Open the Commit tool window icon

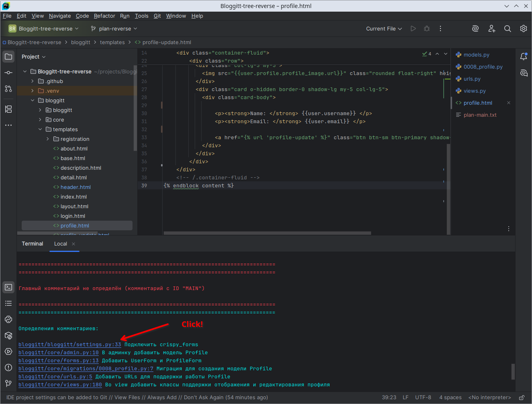8,73
